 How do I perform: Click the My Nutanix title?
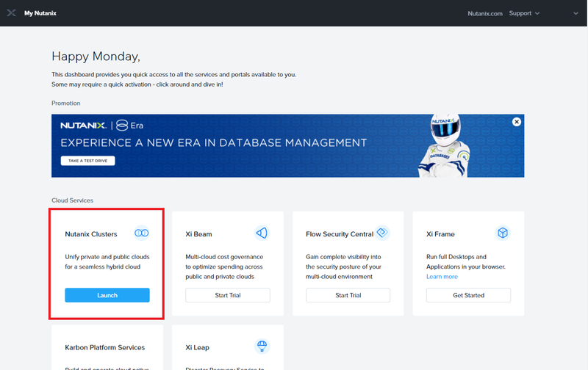(40, 13)
